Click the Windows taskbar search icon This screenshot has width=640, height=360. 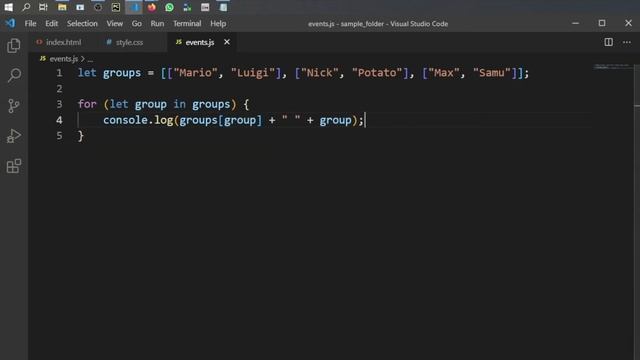[x=26, y=7]
